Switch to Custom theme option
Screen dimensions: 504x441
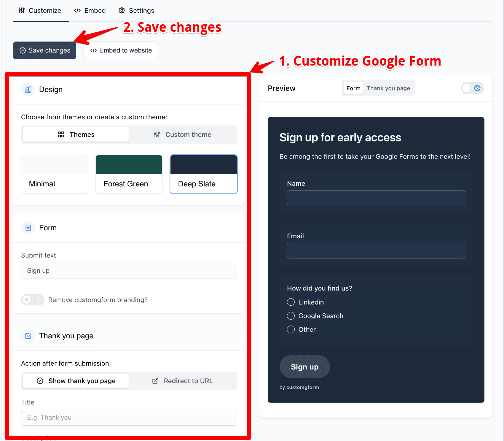(x=183, y=135)
